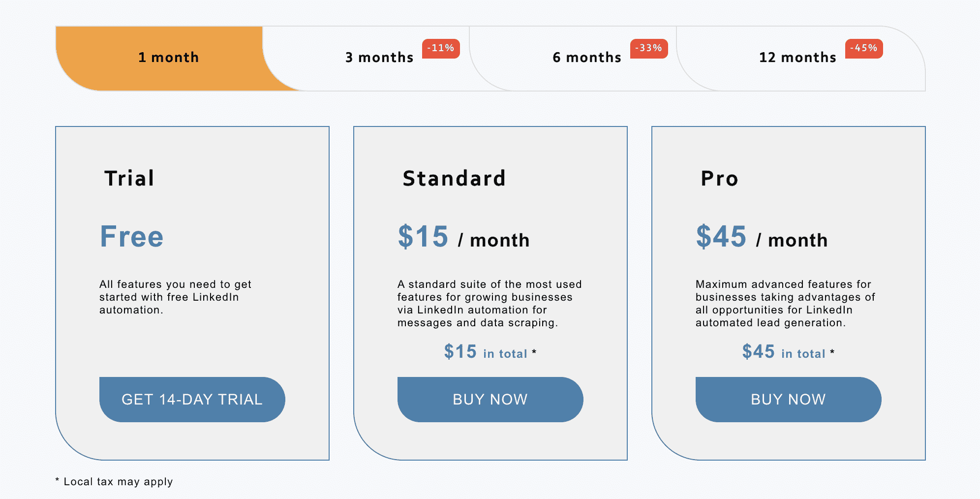This screenshot has height=499, width=980.
Task: Click the Trial plan heading
Action: point(129,178)
